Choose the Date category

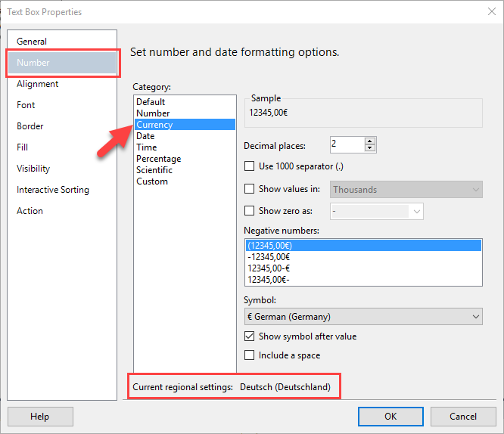coord(145,136)
